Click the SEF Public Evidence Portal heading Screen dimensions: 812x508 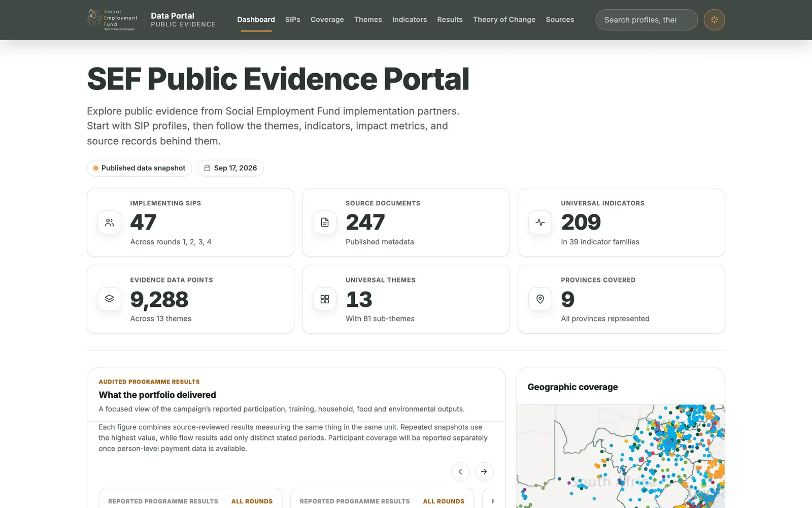pos(278,79)
